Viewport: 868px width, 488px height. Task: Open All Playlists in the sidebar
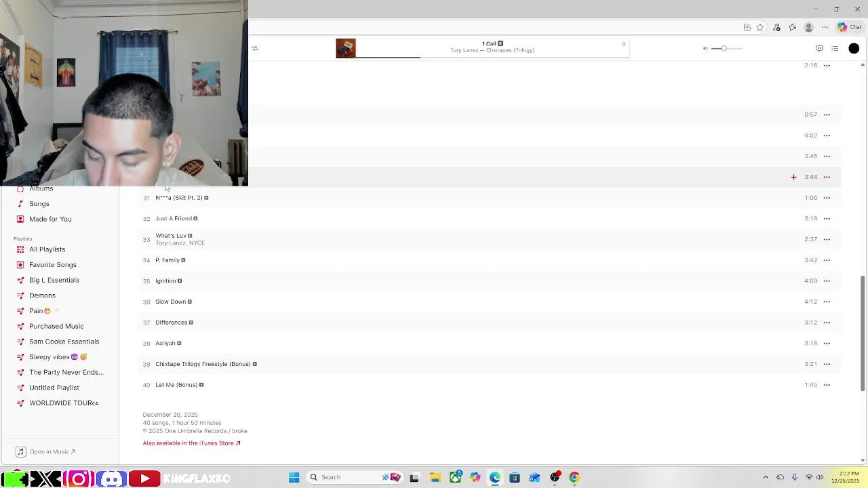pos(47,249)
